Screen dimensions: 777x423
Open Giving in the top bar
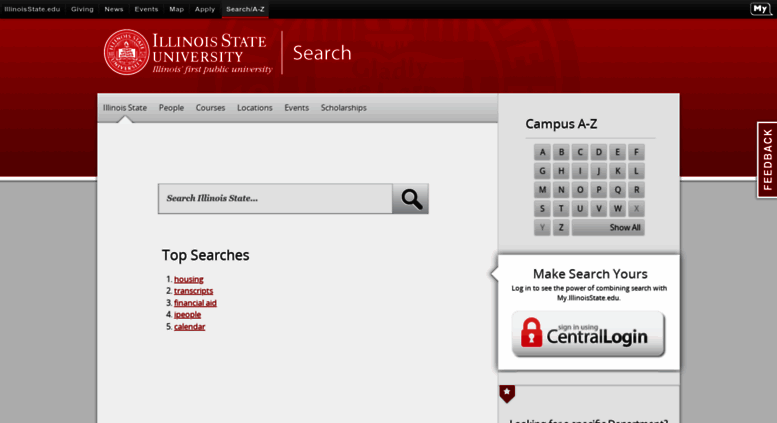pyautogui.click(x=82, y=9)
